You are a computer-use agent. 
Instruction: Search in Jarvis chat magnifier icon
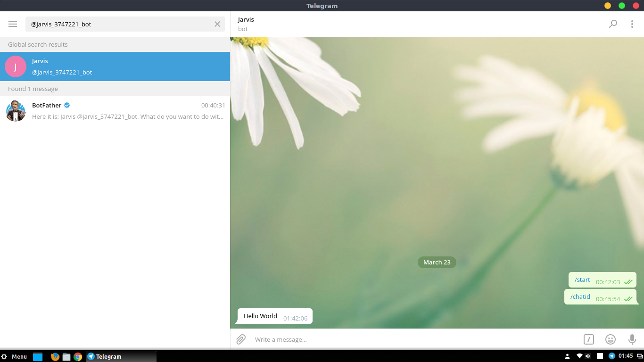point(613,24)
